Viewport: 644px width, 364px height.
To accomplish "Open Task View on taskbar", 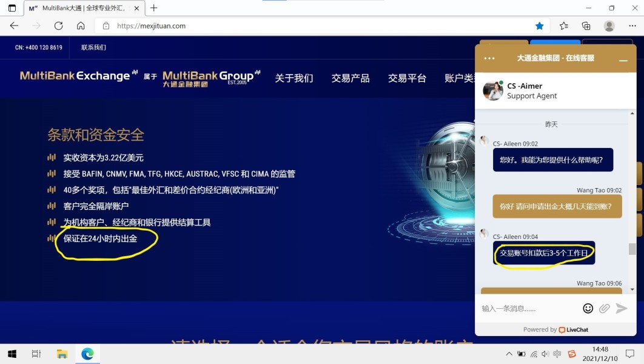I will 36,354.
